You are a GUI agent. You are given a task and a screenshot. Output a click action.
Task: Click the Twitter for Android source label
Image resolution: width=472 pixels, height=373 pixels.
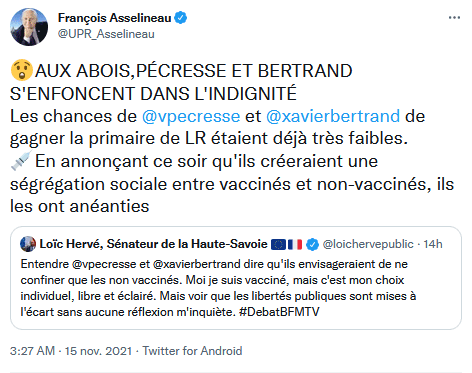coord(192,351)
